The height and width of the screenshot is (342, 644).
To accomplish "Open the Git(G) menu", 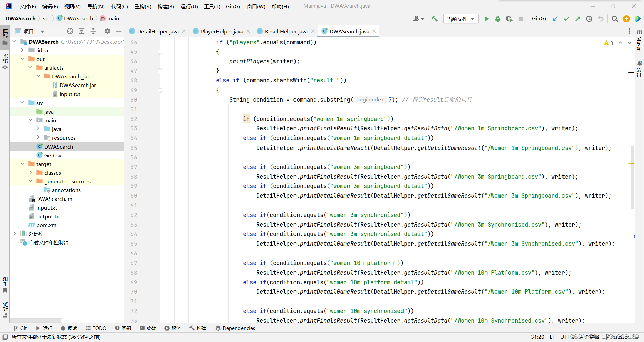I will [233, 6].
